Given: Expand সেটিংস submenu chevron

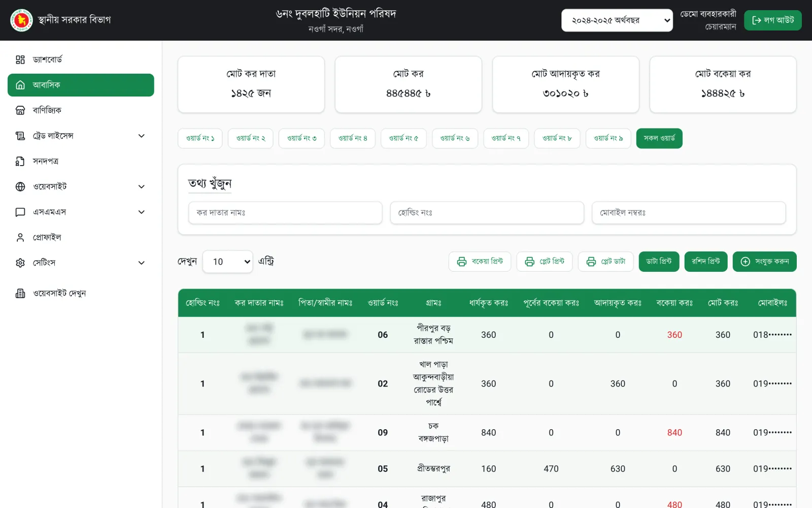Looking at the screenshot, I should (x=142, y=263).
